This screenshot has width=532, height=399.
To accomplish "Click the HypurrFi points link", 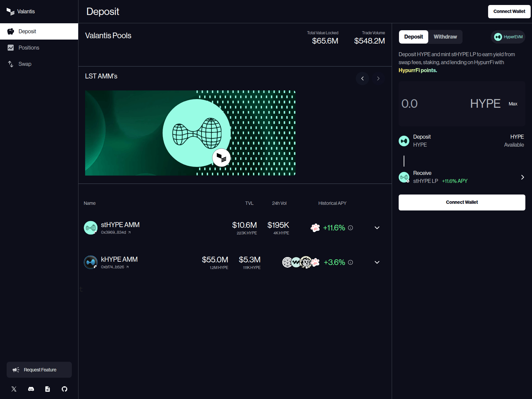I will pyautogui.click(x=418, y=70).
